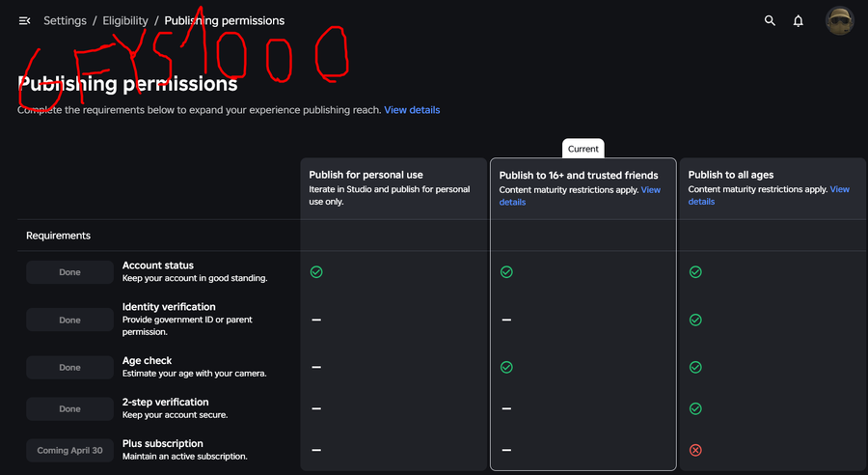Click Done button for Account status
The image size is (868, 475).
(x=69, y=272)
